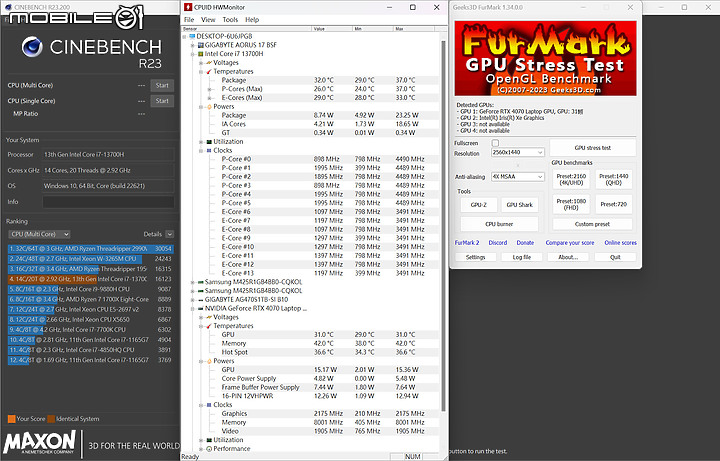Start the CPU (Multi Core) test
Screen dimensions: 720x461
click(x=162, y=85)
